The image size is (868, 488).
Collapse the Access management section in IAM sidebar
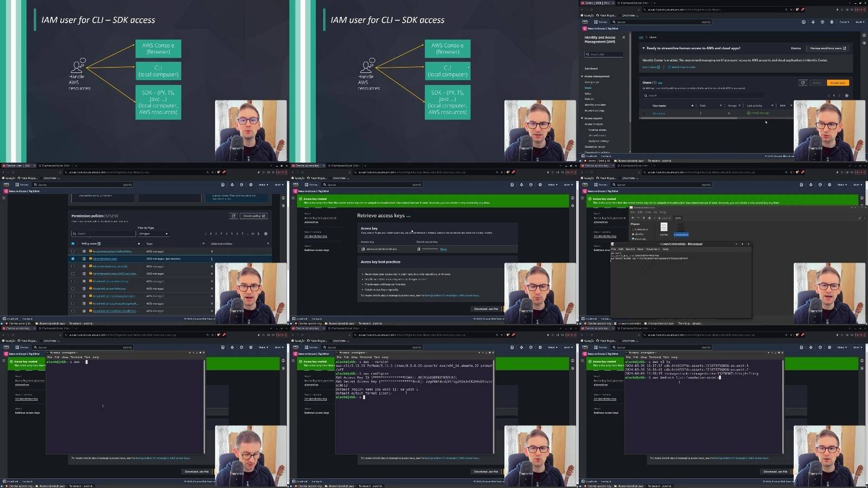[582, 77]
